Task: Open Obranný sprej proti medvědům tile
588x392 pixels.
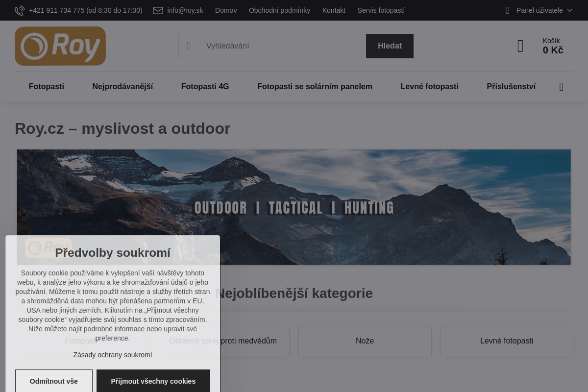Action: [x=223, y=341]
